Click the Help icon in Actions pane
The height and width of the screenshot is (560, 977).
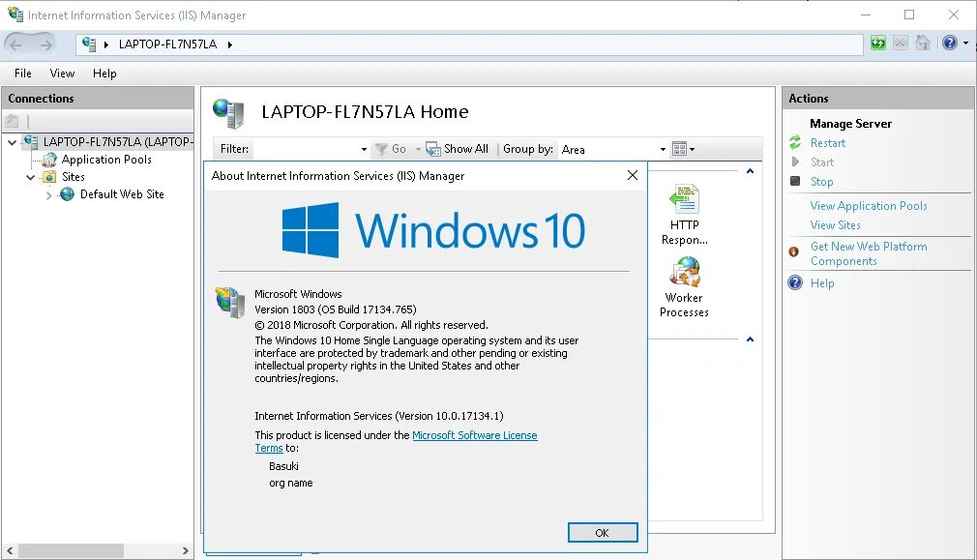tap(795, 282)
